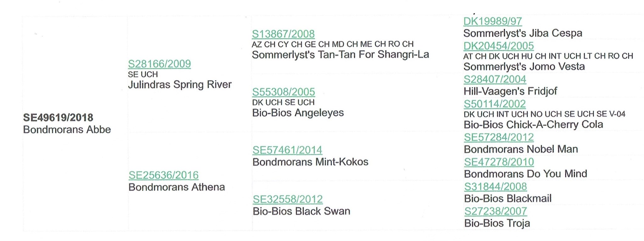Click the SE57461/2014 registration link

(287, 150)
